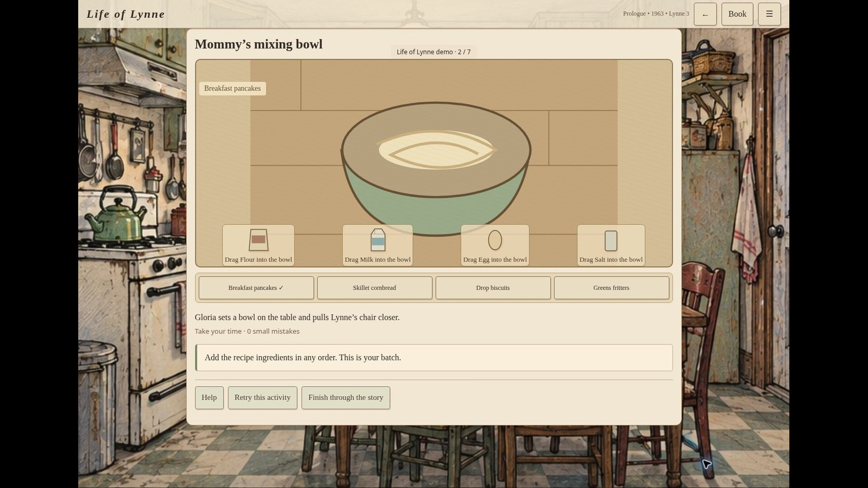
Task: Click Finish through the story
Action: coord(345,398)
